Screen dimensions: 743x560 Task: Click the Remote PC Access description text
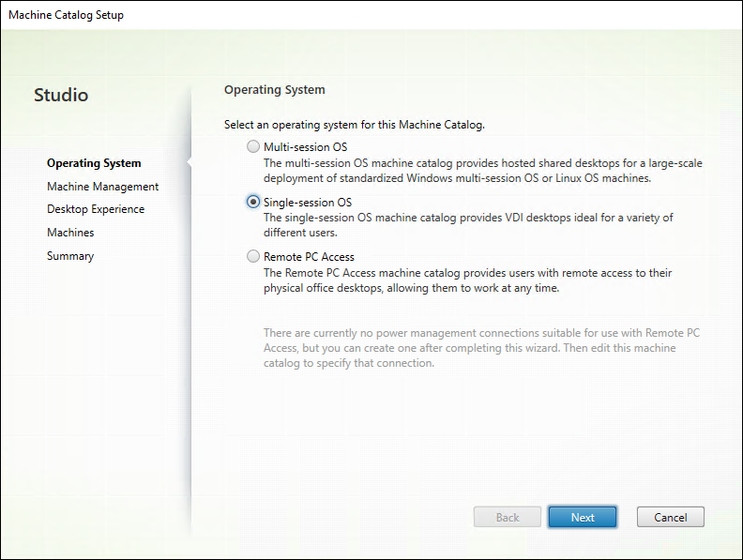[468, 280]
